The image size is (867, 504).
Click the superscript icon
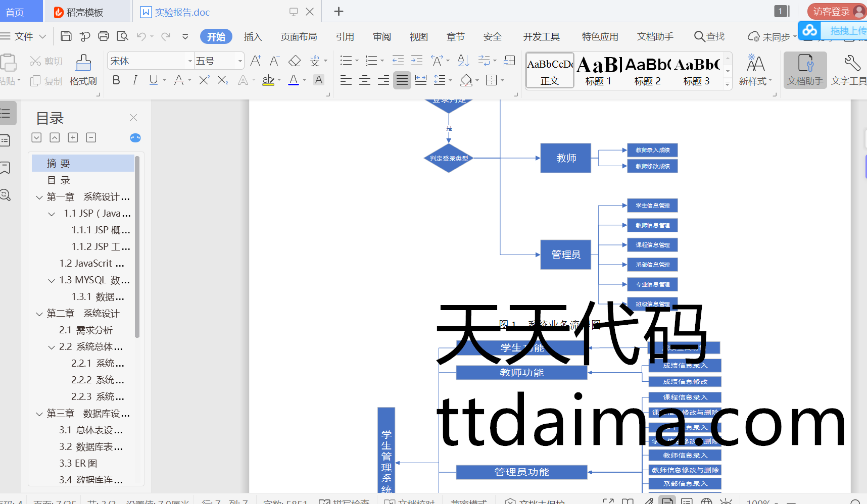tap(204, 80)
